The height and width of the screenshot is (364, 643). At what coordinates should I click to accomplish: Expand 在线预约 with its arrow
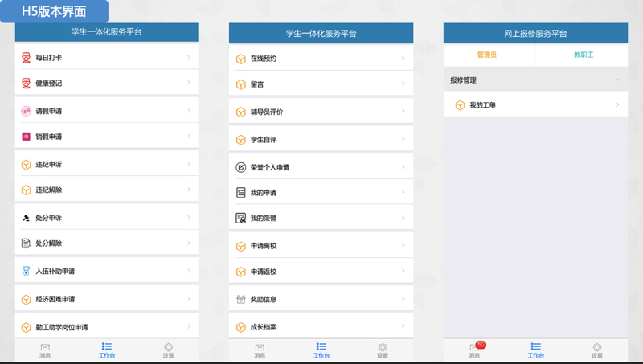[403, 59]
